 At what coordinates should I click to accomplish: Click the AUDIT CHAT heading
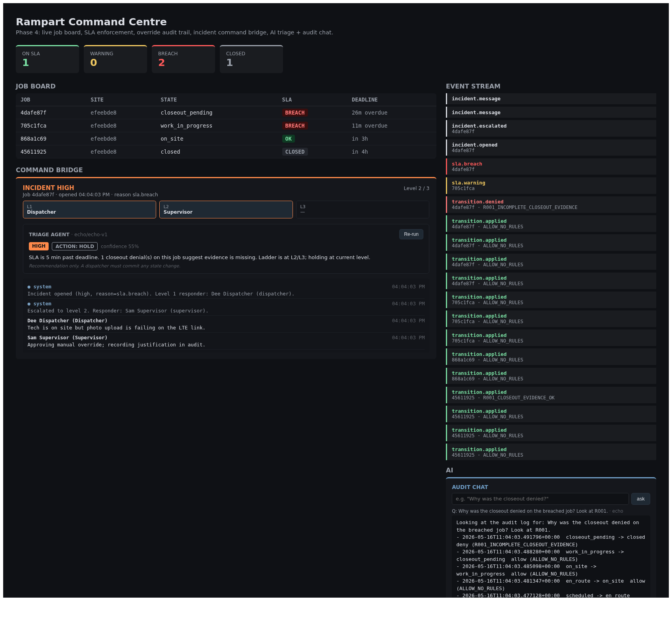click(470, 487)
